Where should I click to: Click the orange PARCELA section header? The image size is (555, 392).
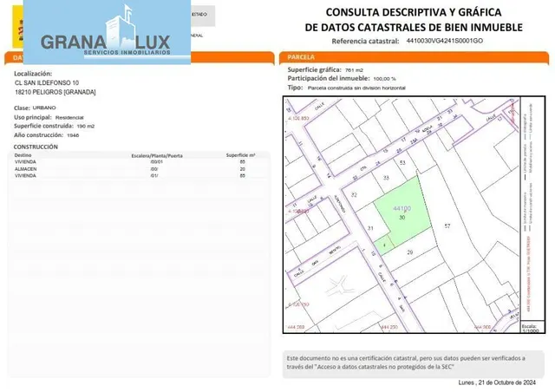click(x=414, y=57)
